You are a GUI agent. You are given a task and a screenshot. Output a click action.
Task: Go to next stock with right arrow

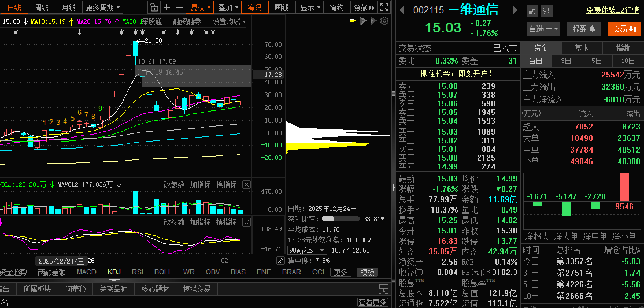(x=515, y=10)
